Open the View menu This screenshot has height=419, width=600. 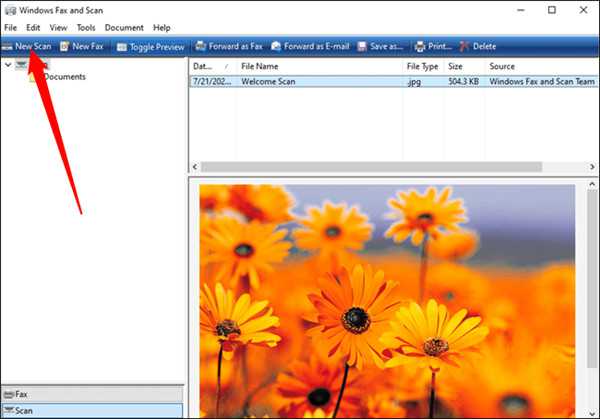tap(58, 28)
